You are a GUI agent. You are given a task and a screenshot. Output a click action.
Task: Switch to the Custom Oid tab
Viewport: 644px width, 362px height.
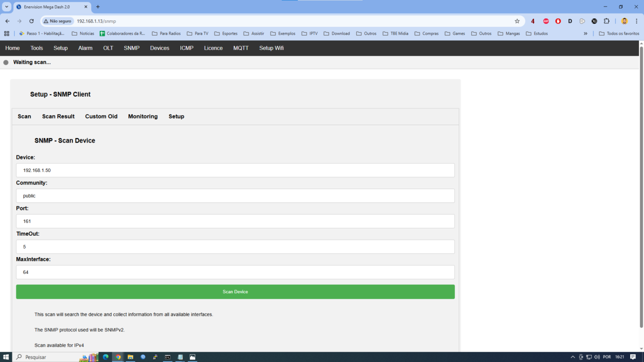(x=101, y=116)
